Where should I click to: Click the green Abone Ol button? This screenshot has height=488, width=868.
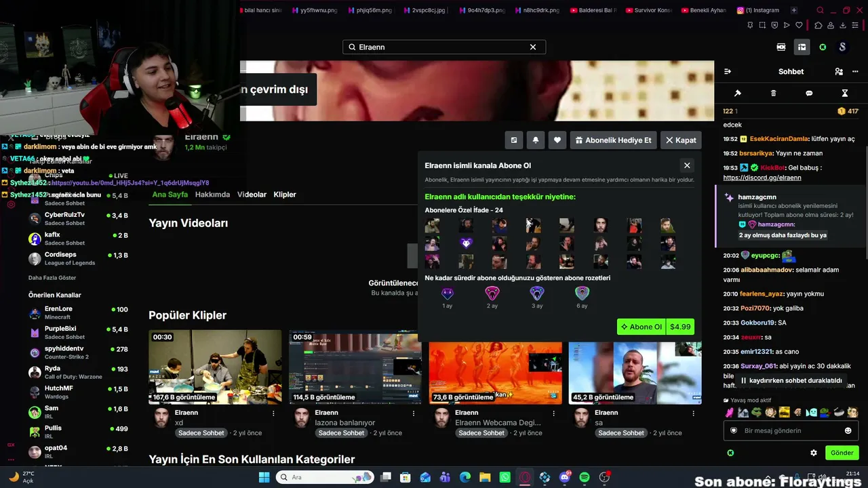(x=642, y=327)
